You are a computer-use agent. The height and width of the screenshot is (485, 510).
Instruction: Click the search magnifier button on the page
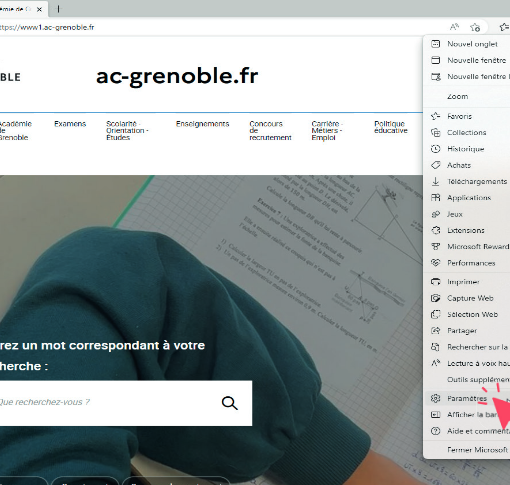coord(230,403)
